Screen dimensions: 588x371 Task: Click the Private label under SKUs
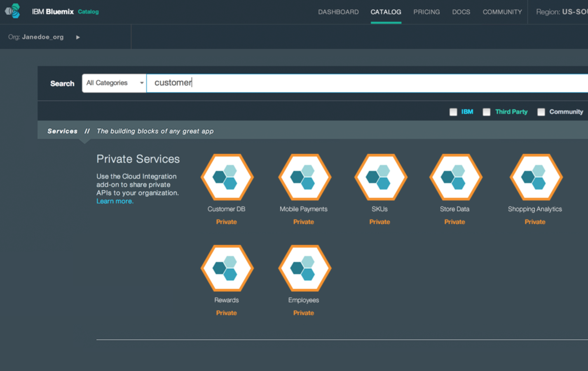click(x=380, y=222)
